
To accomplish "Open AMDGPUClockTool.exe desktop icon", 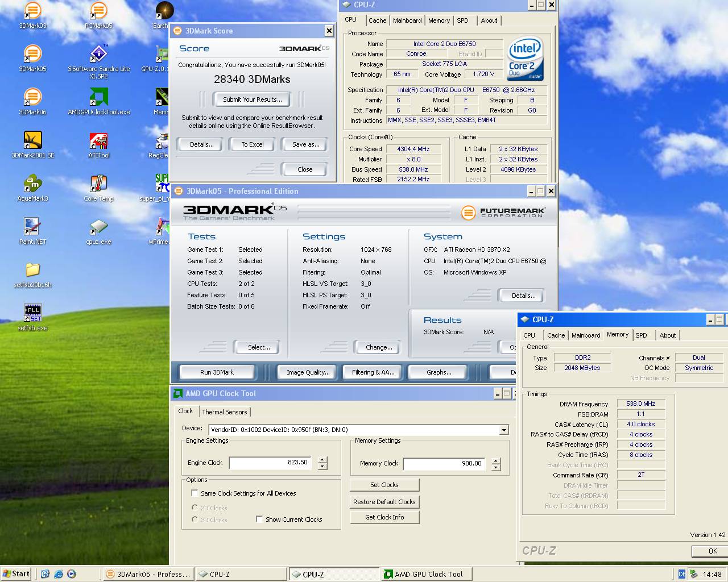I will (x=98, y=101).
